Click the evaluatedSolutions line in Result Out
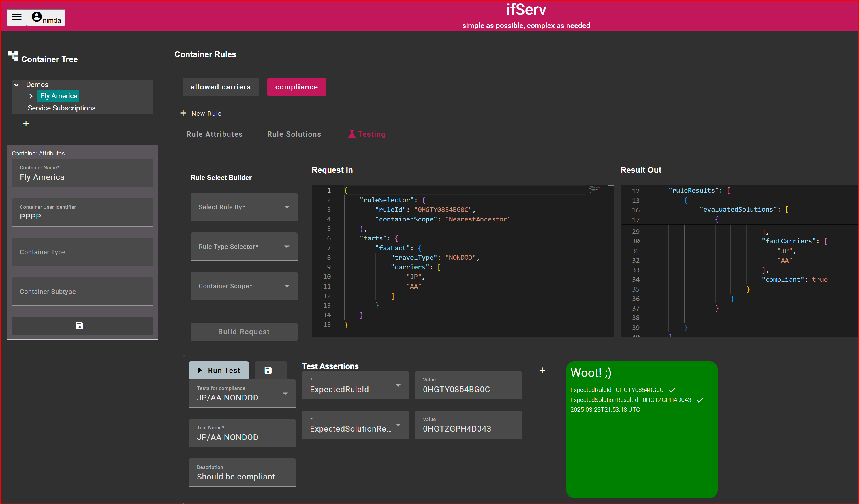 coord(744,210)
